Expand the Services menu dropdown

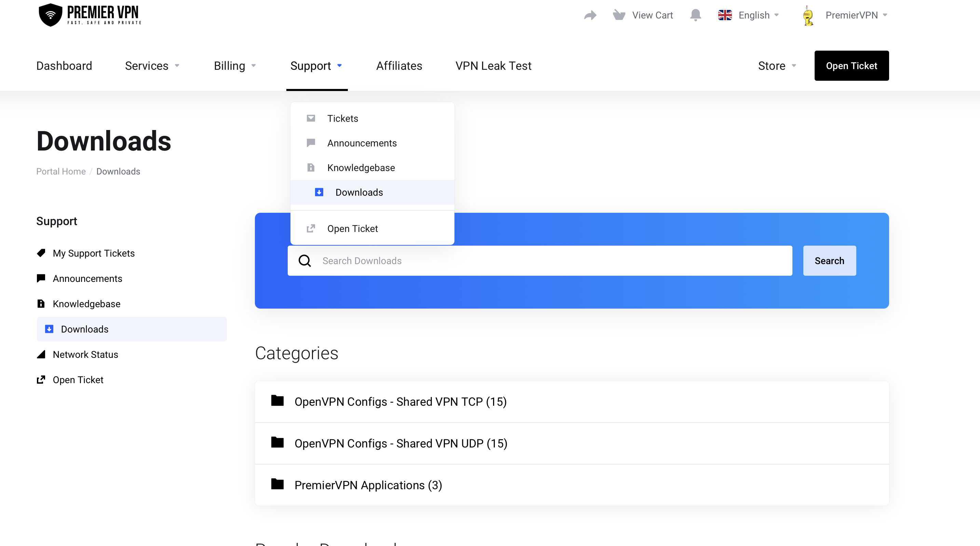point(152,66)
